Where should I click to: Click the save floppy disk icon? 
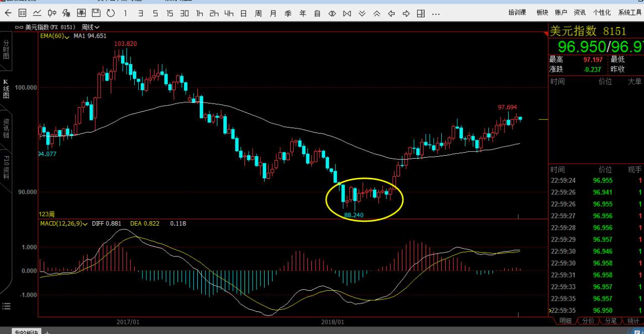pyautogui.click(x=96, y=13)
